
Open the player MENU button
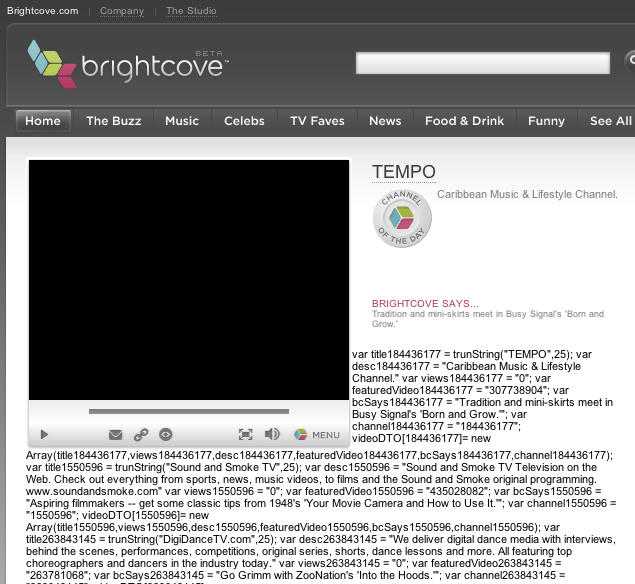[x=317, y=435]
